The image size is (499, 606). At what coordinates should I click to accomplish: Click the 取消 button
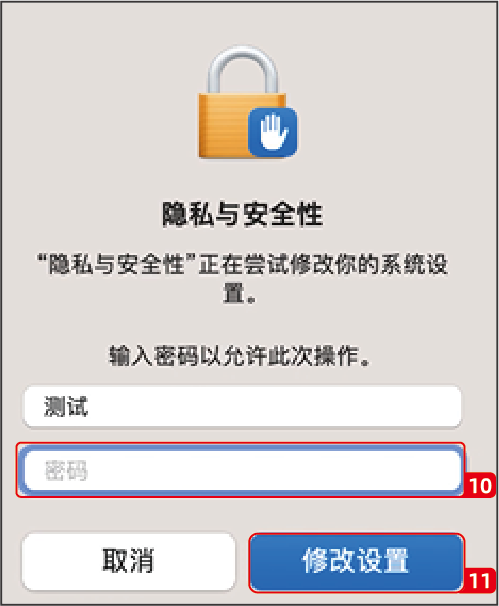point(128,561)
